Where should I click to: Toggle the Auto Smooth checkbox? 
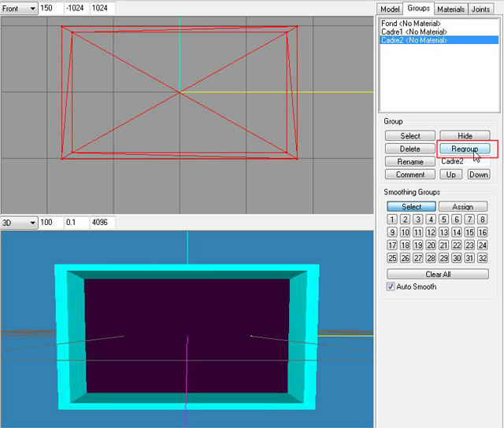(391, 286)
